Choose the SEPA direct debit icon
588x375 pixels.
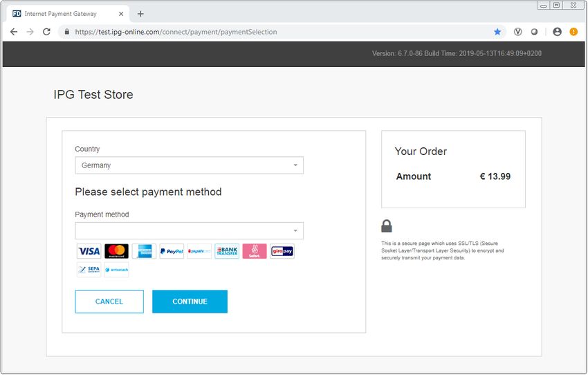pyautogui.click(x=89, y=270)
